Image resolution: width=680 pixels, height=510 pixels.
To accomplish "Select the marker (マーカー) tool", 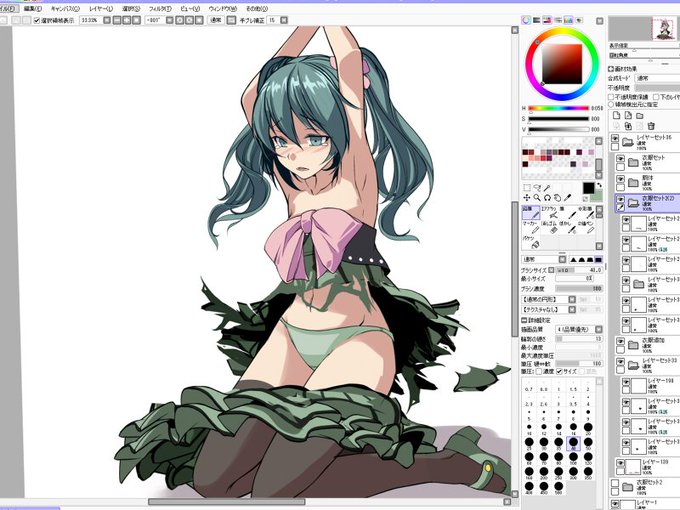I will coord(531,227).
